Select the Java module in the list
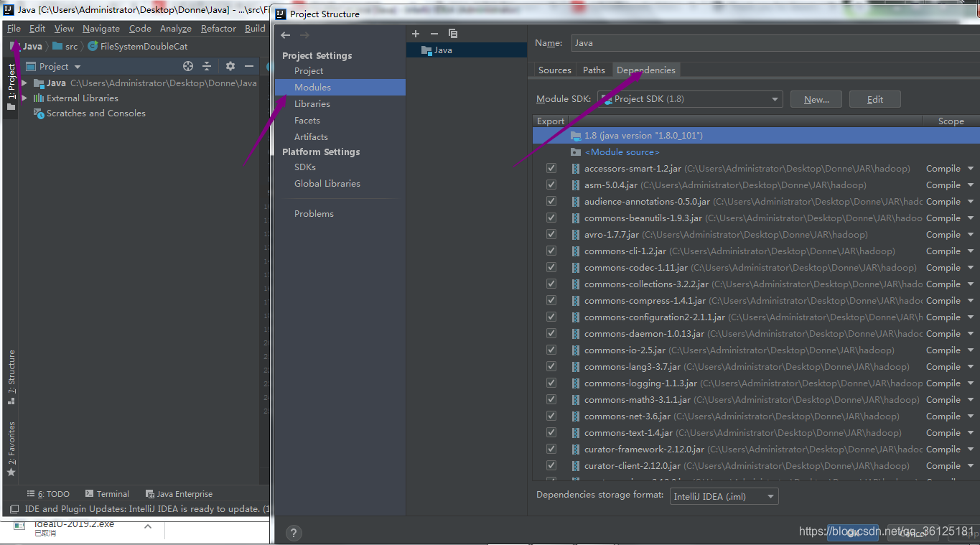The width and height of the screenshot is (980, 545). pyautogui.click(x=467, y=50)
